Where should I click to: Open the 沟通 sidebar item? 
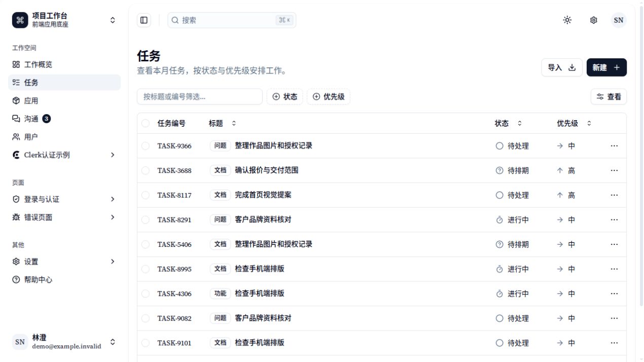click(x=64, y=119)
